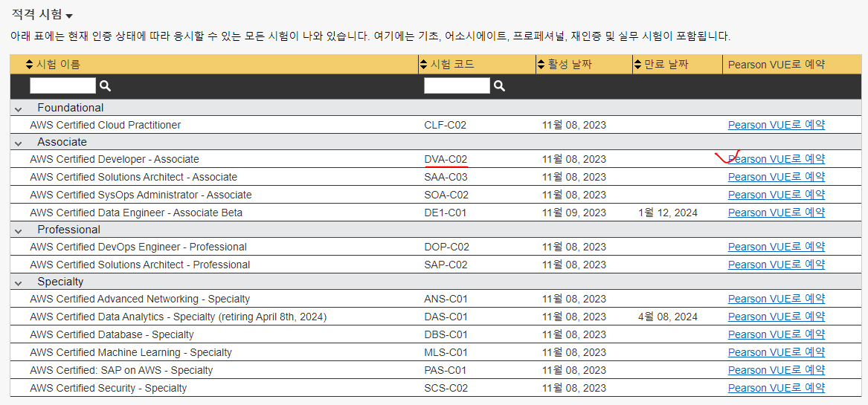Click exam code SAA-C03
Image resolution: width=868 pixels, height=405 pixels.
446,177
